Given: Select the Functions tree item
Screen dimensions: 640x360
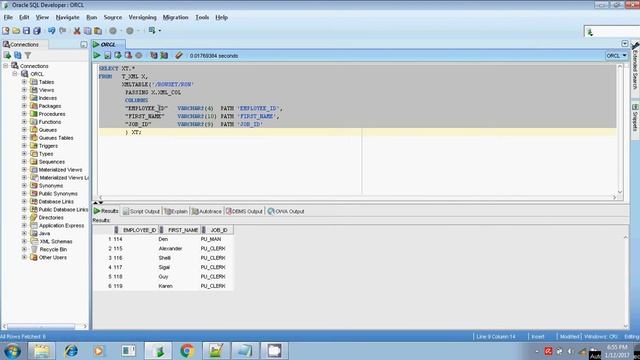Looking at the screenshot, I should pyautogui.click(x=49, y=122).
